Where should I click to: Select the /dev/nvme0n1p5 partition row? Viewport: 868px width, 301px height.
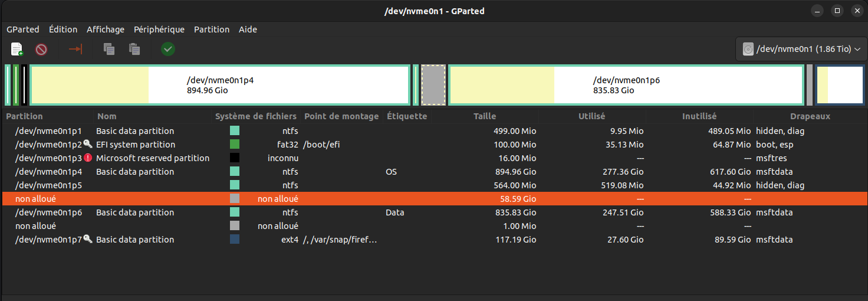tap(435, 185)
